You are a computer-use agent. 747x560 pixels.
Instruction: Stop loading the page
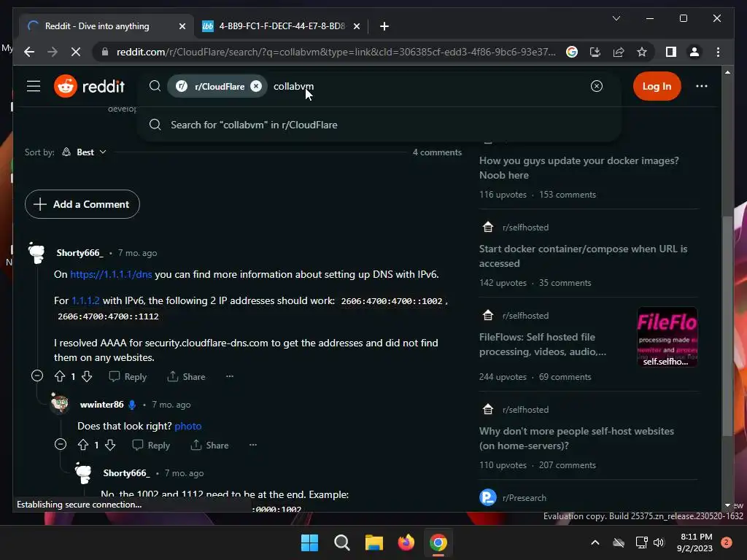(76, 52)
